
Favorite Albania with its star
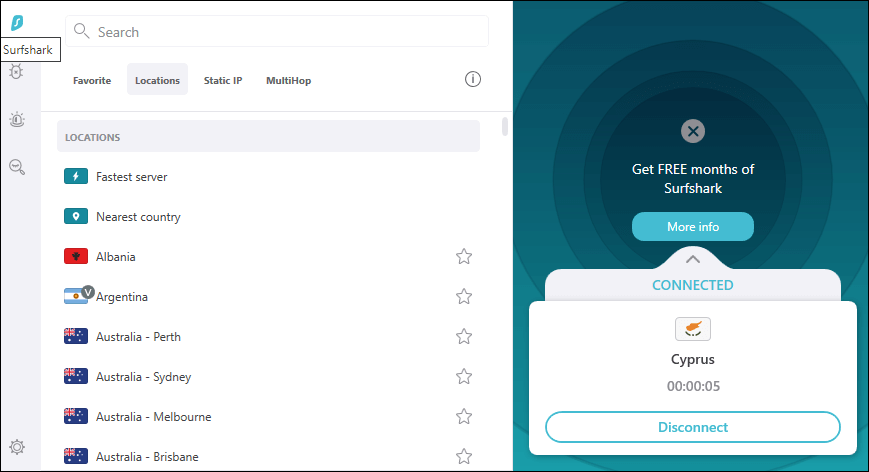(464, 256)
